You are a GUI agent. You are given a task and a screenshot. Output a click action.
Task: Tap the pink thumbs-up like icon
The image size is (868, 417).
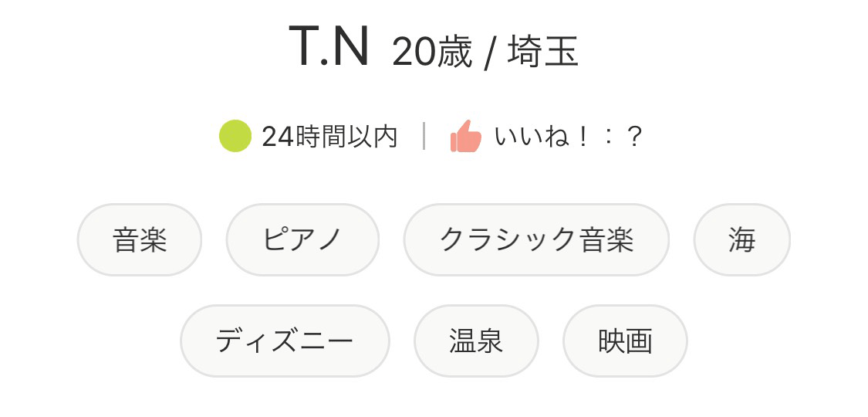[x=466, y=137]
